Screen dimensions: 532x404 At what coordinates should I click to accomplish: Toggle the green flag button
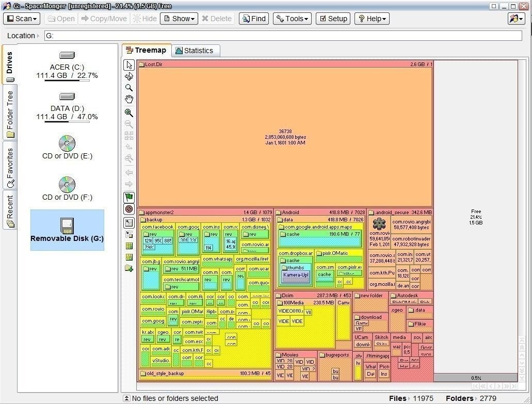(x=129, y=198)
